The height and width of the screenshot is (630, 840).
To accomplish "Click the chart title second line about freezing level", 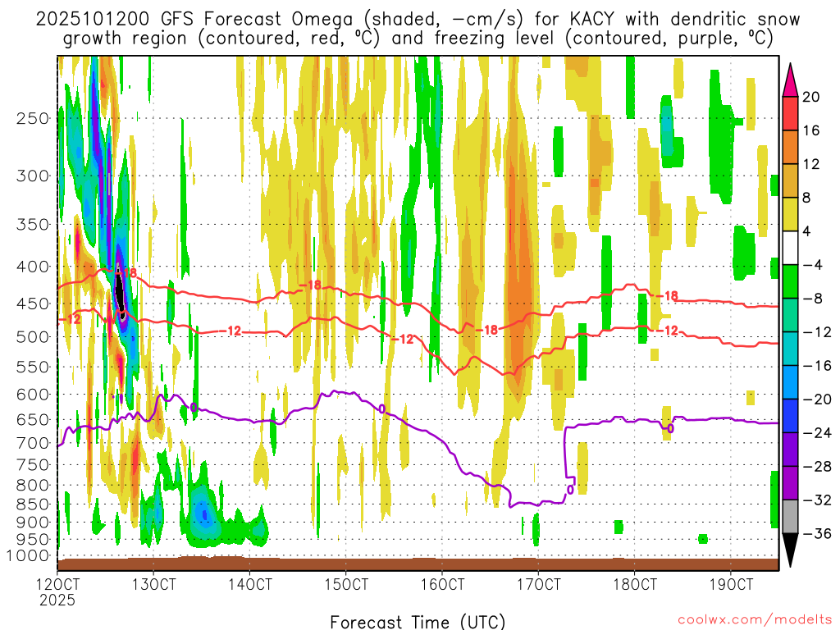I will pos(418,39).
